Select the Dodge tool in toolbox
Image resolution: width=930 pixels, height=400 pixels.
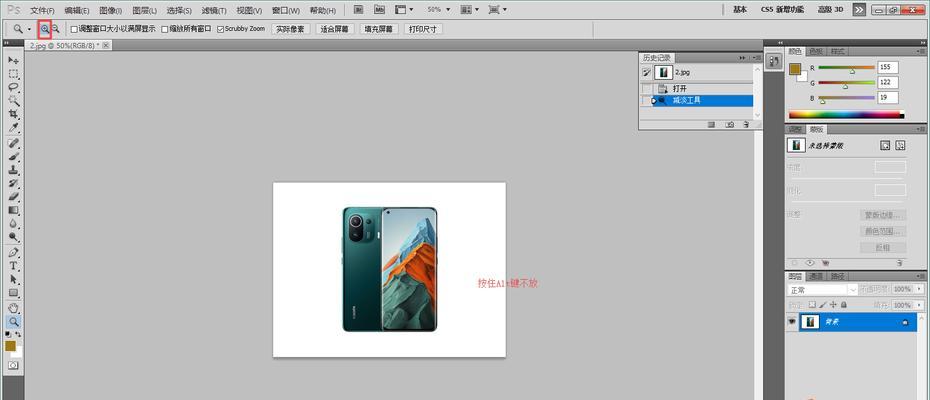[x=13, y=237]
